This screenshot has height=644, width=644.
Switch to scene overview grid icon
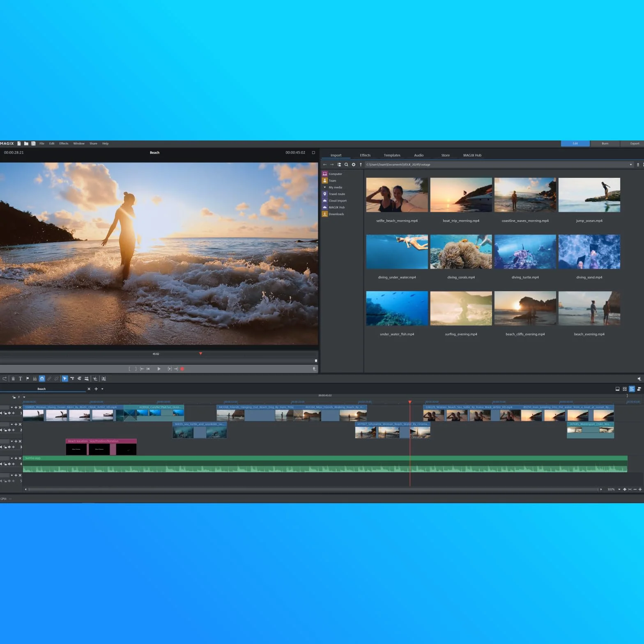coord(625,389)
